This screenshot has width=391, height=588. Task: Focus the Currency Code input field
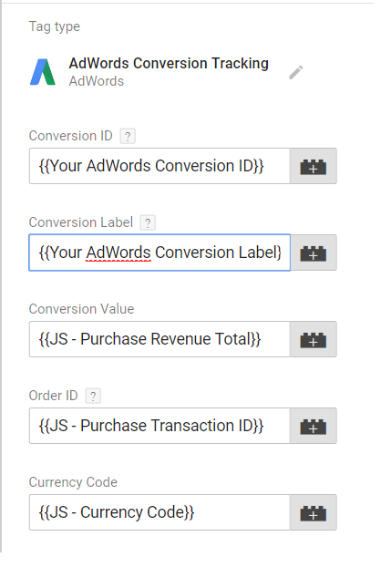click(159, 512)
